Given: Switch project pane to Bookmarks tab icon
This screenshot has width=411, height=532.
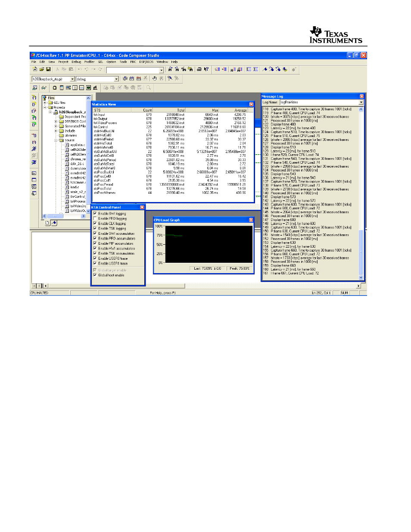Looking at the screenshot, I should (54, 223).
